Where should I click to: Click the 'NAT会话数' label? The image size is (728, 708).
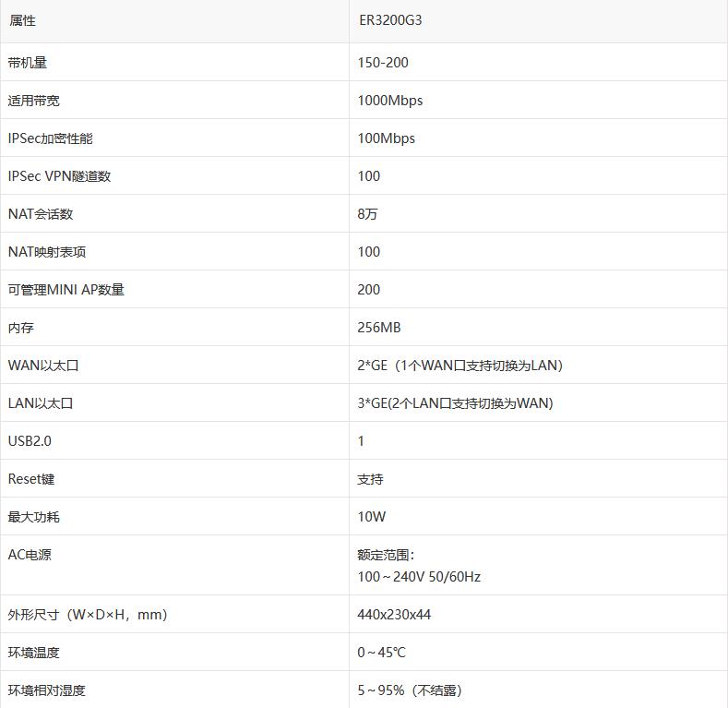(x=41, y=214)
